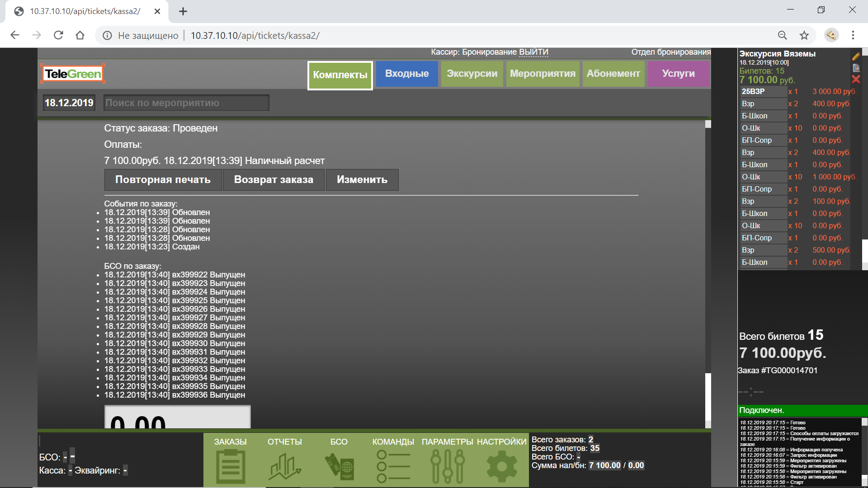Click the ВЫЙТИ logout link

click(x=533, y=52)
